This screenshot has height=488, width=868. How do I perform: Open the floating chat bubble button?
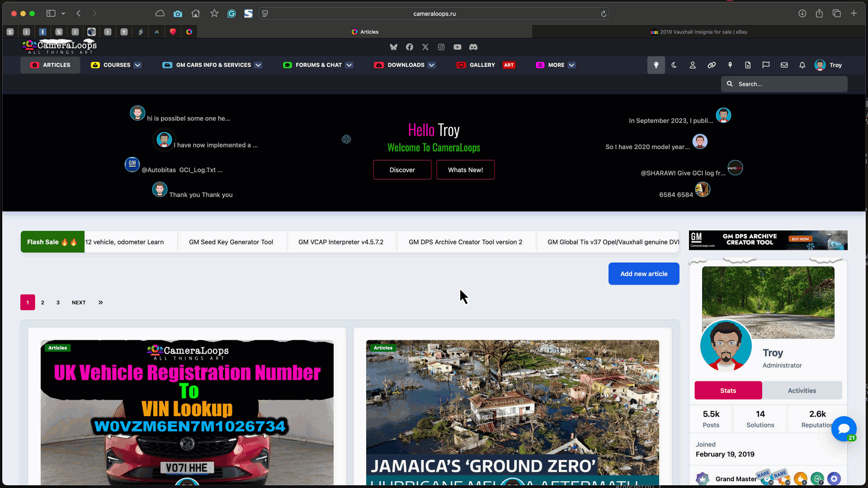(x=844, y=429)
